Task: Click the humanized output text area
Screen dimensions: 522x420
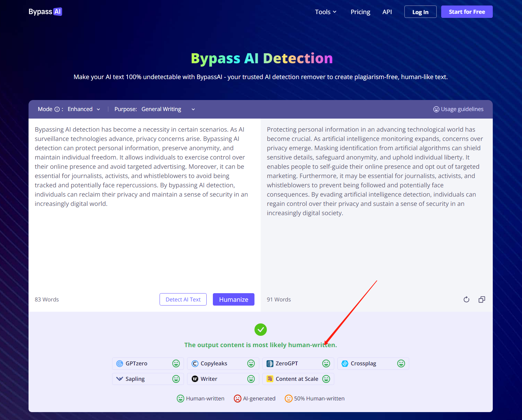Action: click(x=377, y=205)
